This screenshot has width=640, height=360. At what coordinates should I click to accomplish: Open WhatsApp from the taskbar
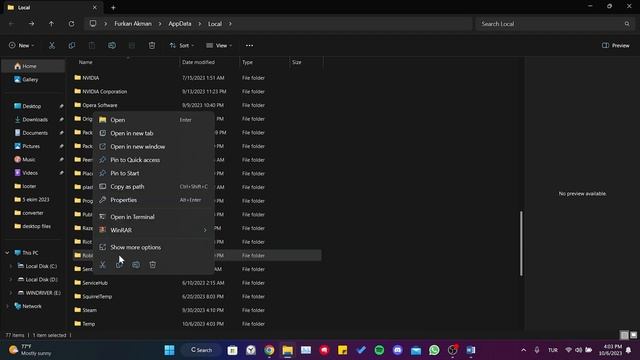(434, 350)
